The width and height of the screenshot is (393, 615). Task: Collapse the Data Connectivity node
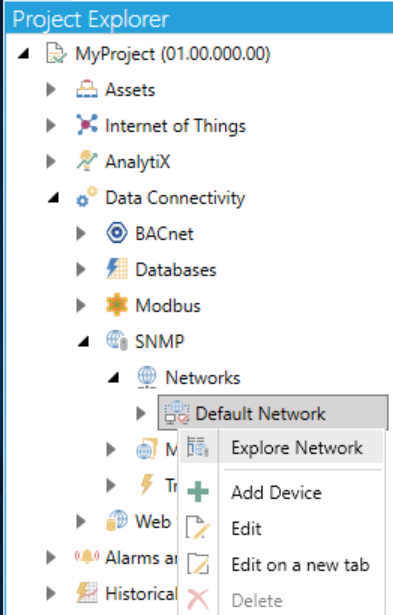click(53, 198)
